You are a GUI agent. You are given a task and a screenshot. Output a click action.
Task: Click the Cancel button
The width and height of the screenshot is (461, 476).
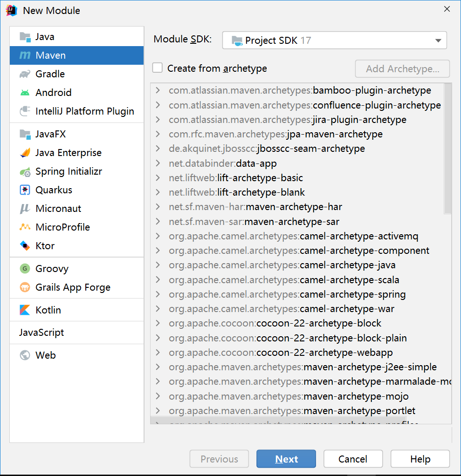353,459
